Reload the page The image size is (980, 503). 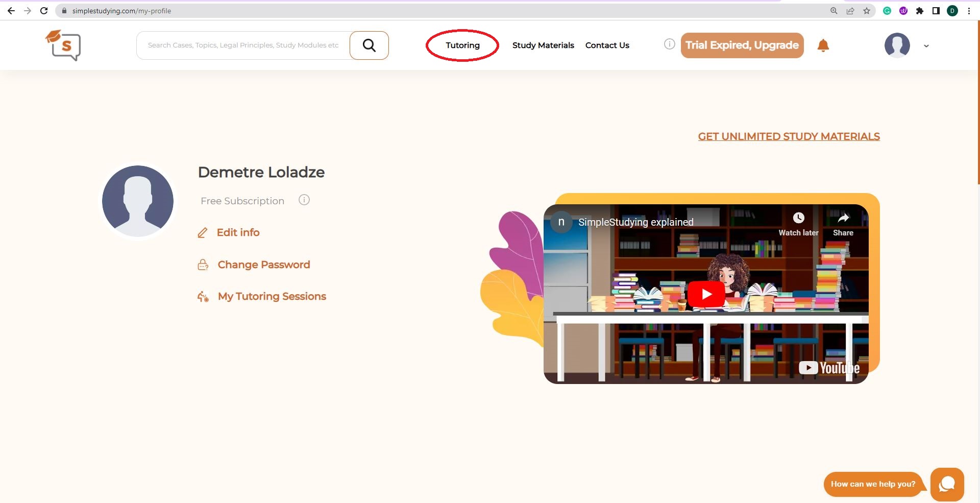44,11
